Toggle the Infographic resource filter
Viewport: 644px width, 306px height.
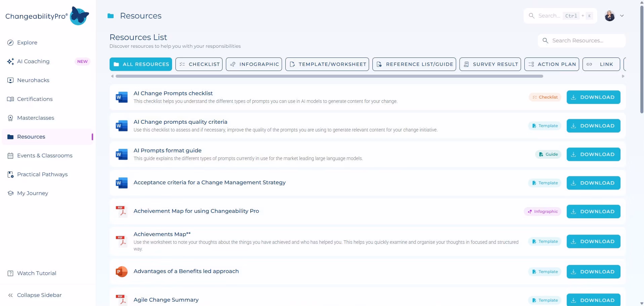point(254,64)
